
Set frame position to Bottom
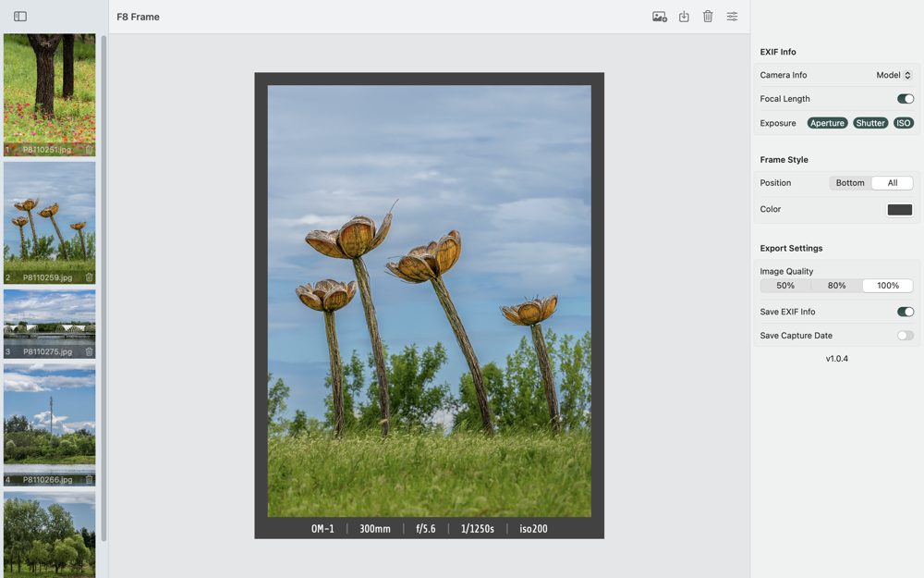[x=850, y=183]
